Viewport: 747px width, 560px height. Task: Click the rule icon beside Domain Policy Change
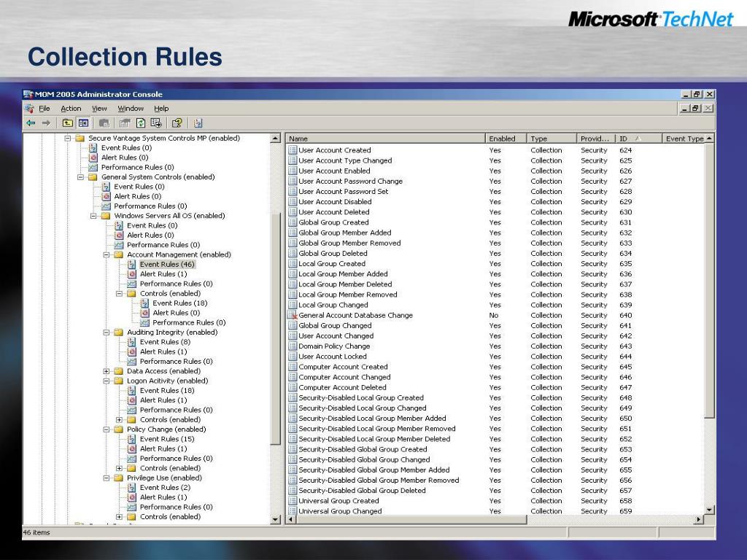pyautogui.click(x=293, y=346)
